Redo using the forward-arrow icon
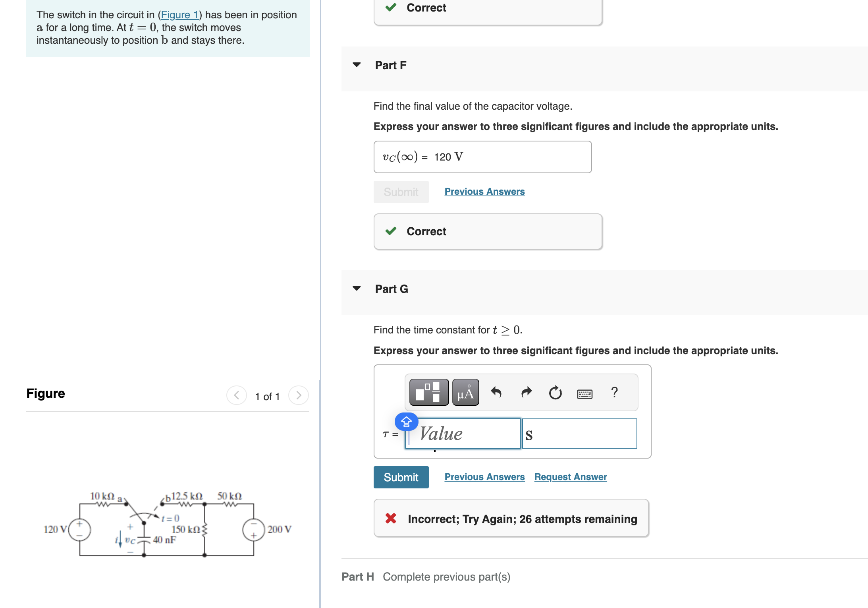 526,392
